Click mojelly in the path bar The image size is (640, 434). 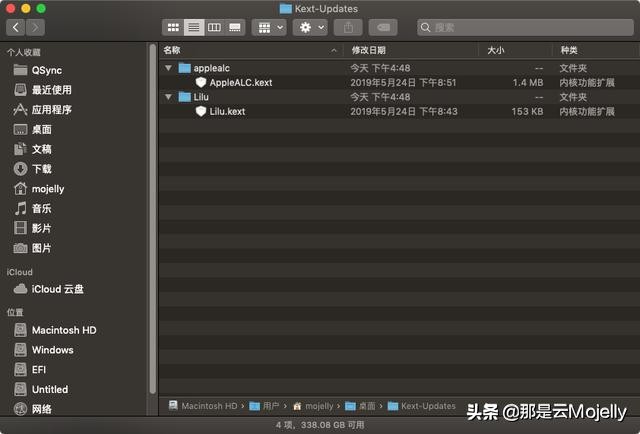(313, 406)
